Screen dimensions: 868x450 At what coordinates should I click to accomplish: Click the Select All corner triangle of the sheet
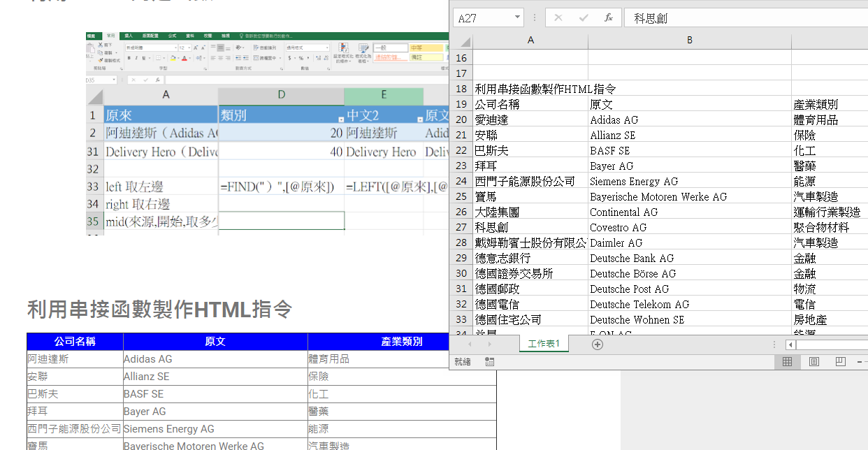(x=465, y=42)
